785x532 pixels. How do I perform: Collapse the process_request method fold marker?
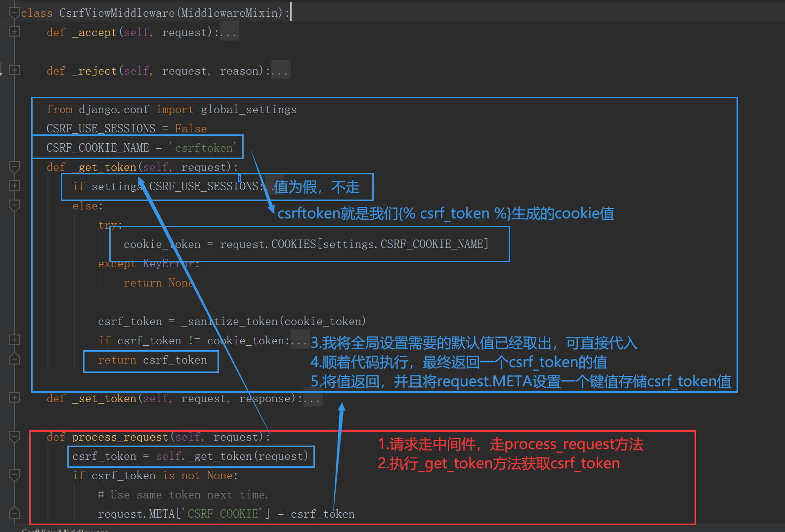click(x=14, y=436)
